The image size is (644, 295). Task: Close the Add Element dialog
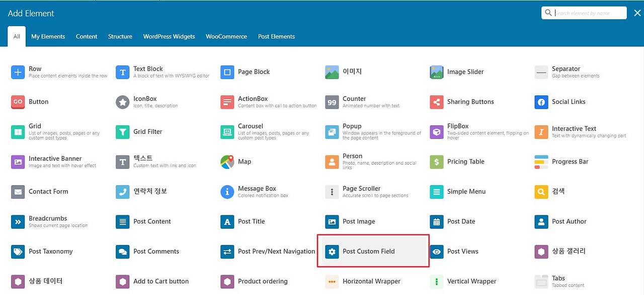tap(637, 13)
